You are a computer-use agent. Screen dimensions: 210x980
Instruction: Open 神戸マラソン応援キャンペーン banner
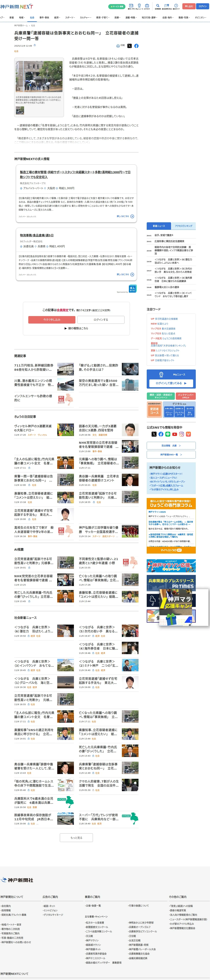click(171, 566)
